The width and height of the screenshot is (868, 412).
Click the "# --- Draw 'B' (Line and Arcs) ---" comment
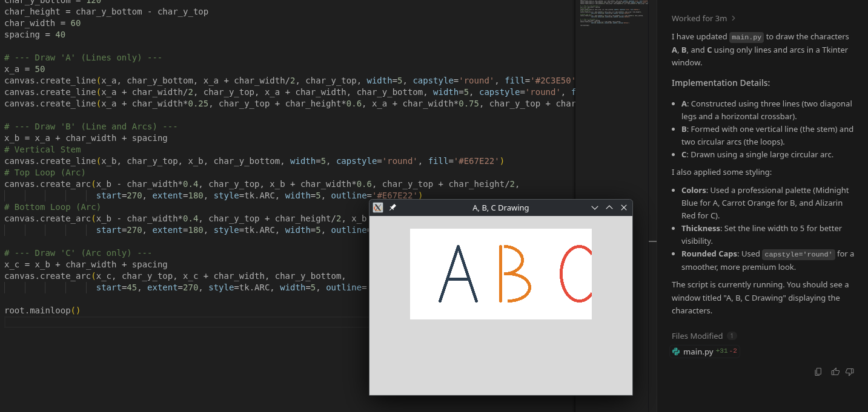pyautogui.click(x=91, y=126)
